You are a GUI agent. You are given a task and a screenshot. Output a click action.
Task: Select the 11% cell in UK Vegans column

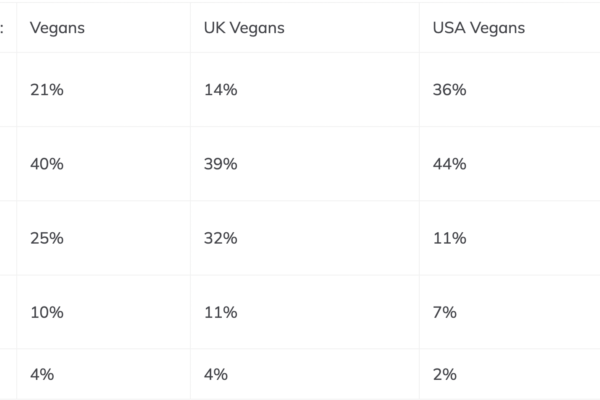point(219,312)
